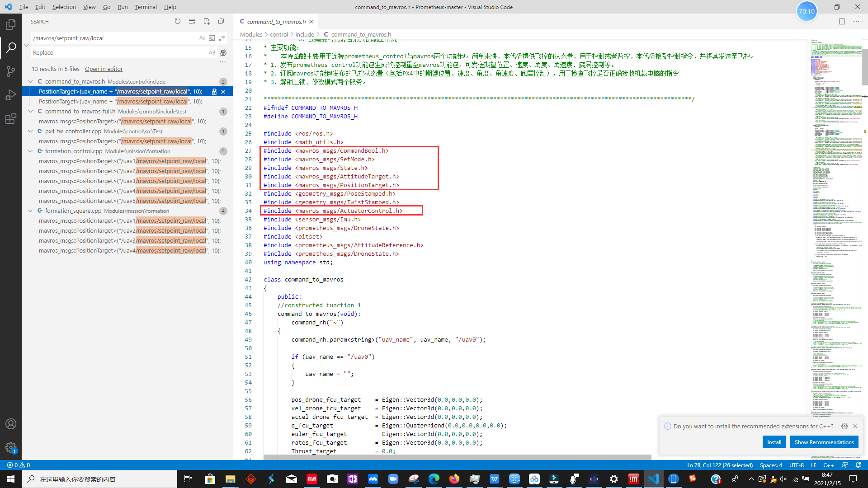The image size is (868, 488).
Task: Click the Install extensions button
Action: coord(774,442)
